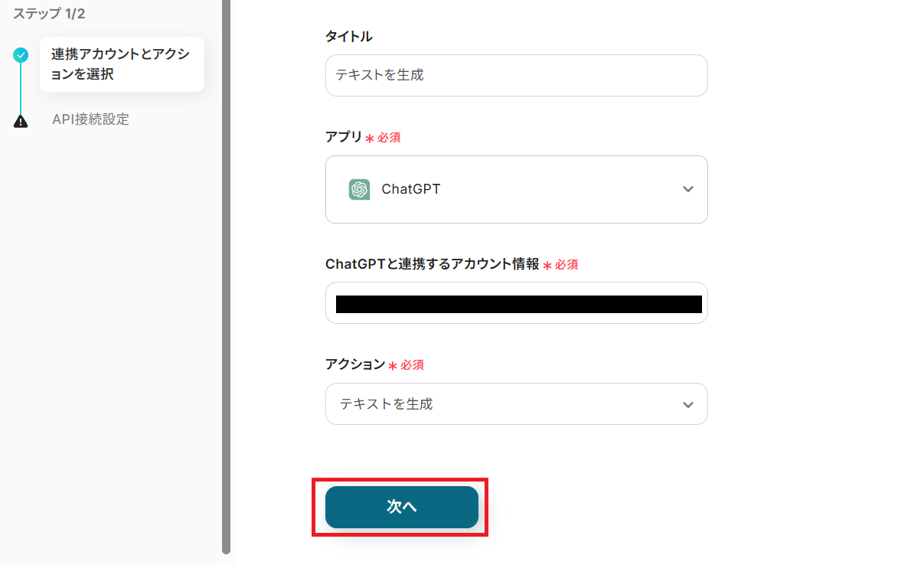Click the ステップ 1/2 heading
The image size is (924, 565).
click(49, 13)
